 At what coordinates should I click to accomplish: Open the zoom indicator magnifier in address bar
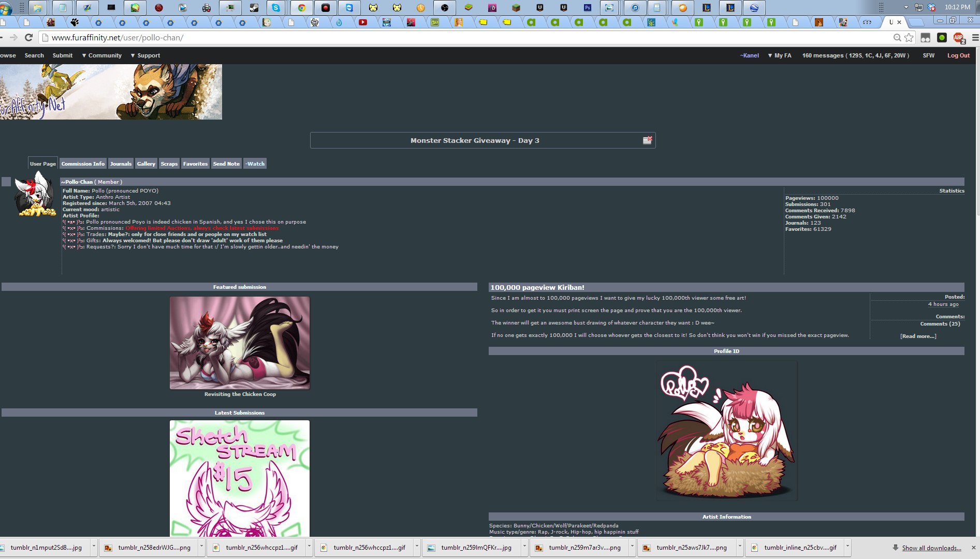tap(897, 38)
